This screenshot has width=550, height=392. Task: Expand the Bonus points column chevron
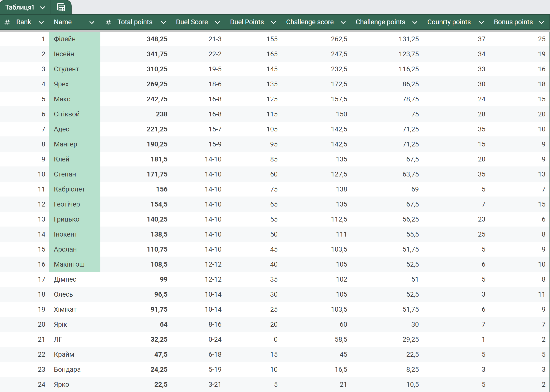[541, 22]
